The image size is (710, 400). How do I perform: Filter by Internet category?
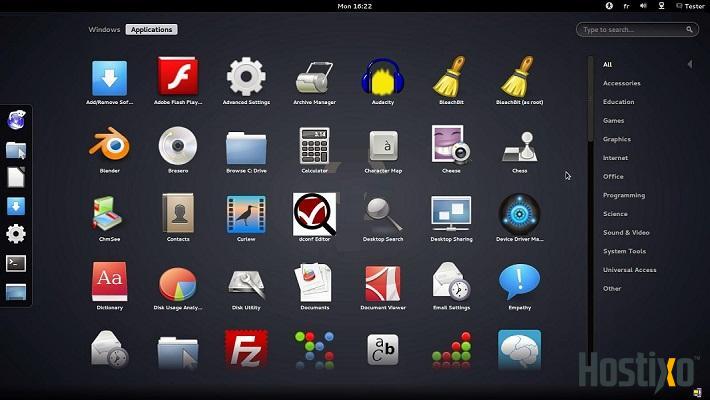[x=615, y=158]
